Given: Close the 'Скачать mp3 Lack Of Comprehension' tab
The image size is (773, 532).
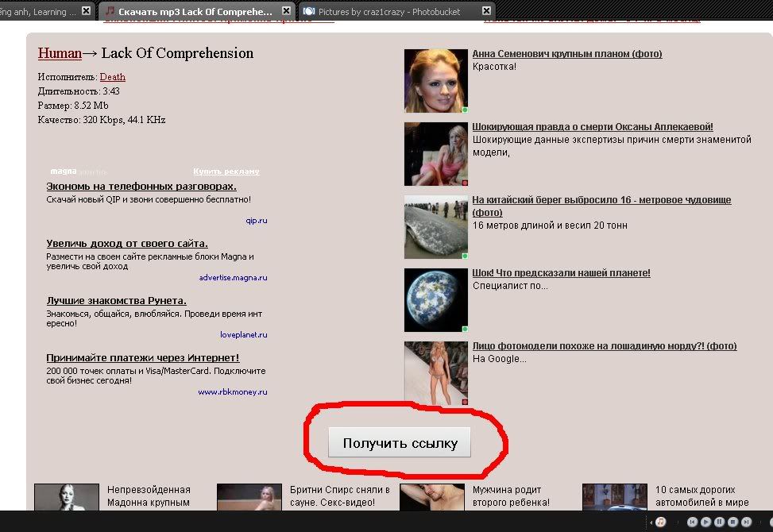Looking at the screenshot, I should 287,11.
